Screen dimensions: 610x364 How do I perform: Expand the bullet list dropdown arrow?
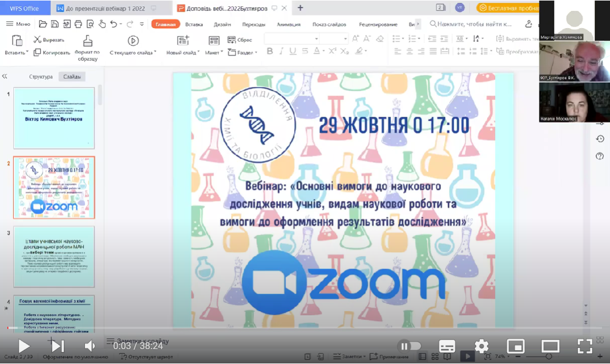[x=403, y=38]
